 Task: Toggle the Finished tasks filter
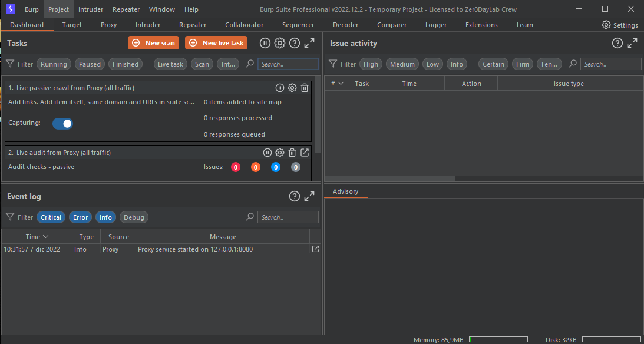[x=126, y=64]
